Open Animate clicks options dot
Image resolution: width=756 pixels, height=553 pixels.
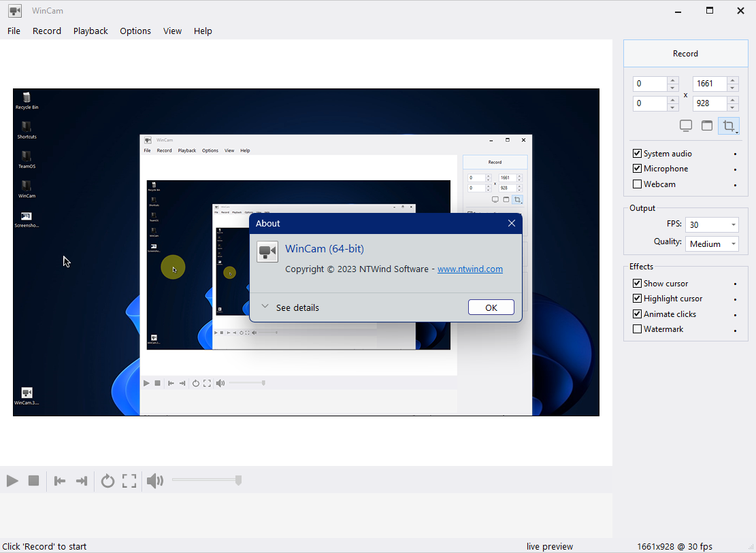click(736, 315)
